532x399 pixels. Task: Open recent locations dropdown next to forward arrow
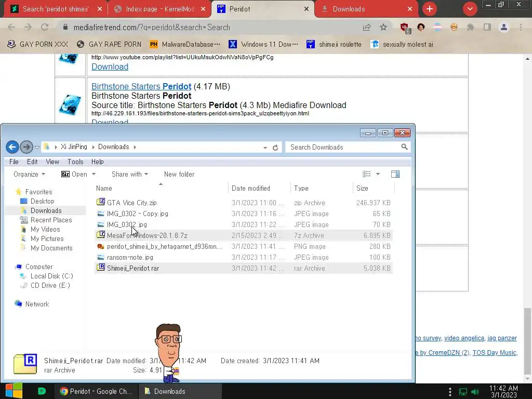(x=37, y=147)
